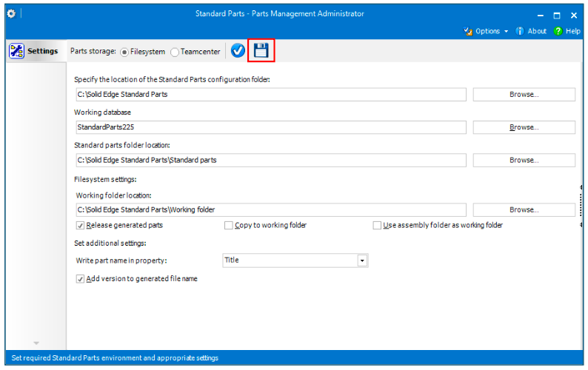Browse for the configuration folder location
This screenshot has width=588, height=370.
pos(524,95)
